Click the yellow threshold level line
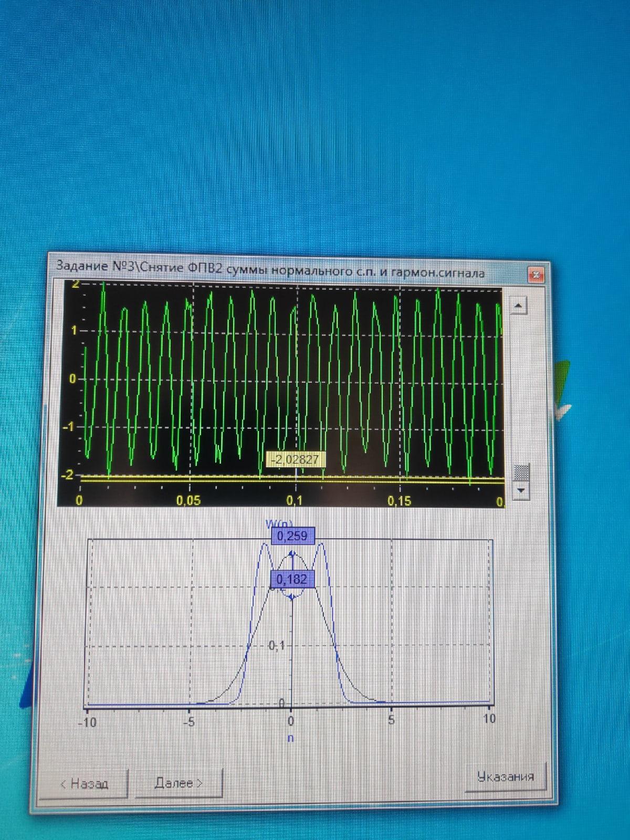Screen dimensions: 630x840 [291, 479]
